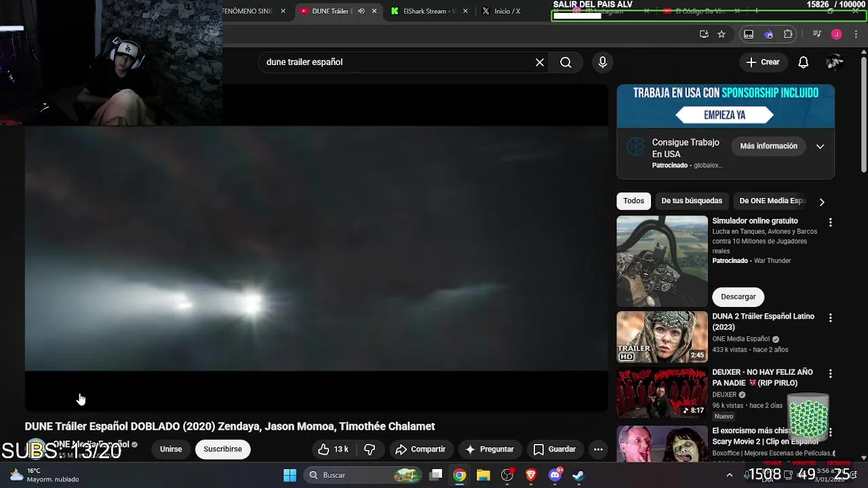Screen dimensions: 868x488
Task: Subscribe with the Suscribirse button
Action: tap(222, 449)
